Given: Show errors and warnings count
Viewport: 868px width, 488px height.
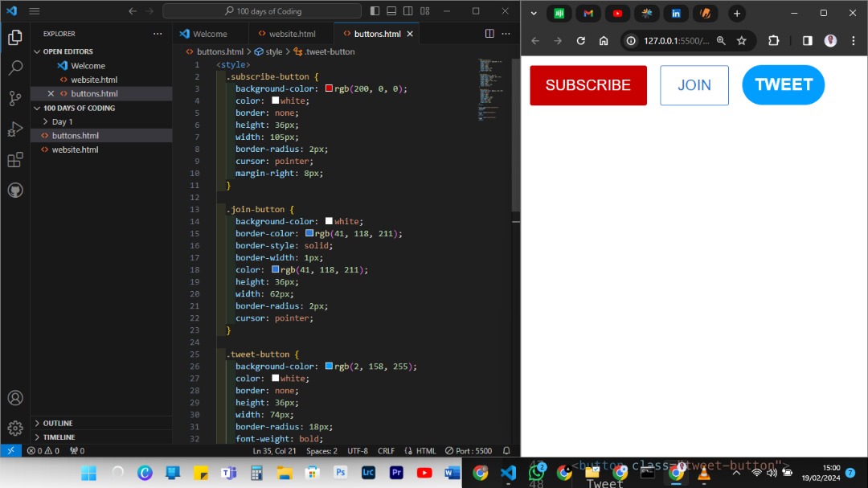Looking at the screenshot, I should pos(43,451).
